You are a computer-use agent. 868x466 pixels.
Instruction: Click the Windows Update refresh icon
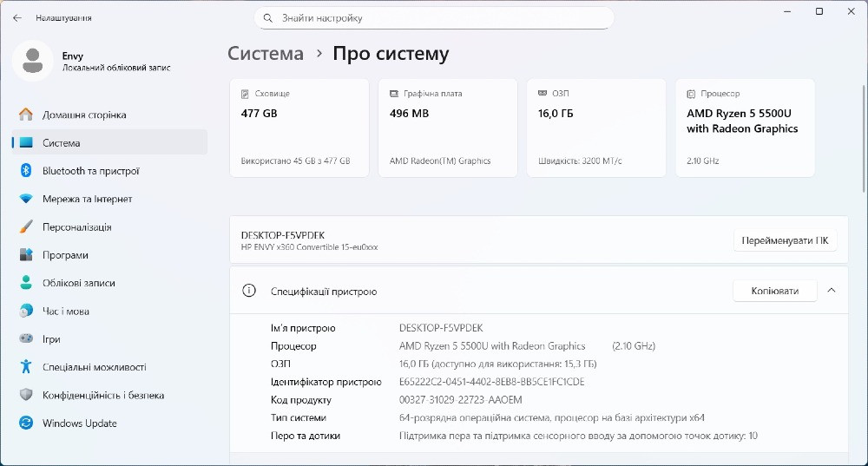click(x=26, y=423)
